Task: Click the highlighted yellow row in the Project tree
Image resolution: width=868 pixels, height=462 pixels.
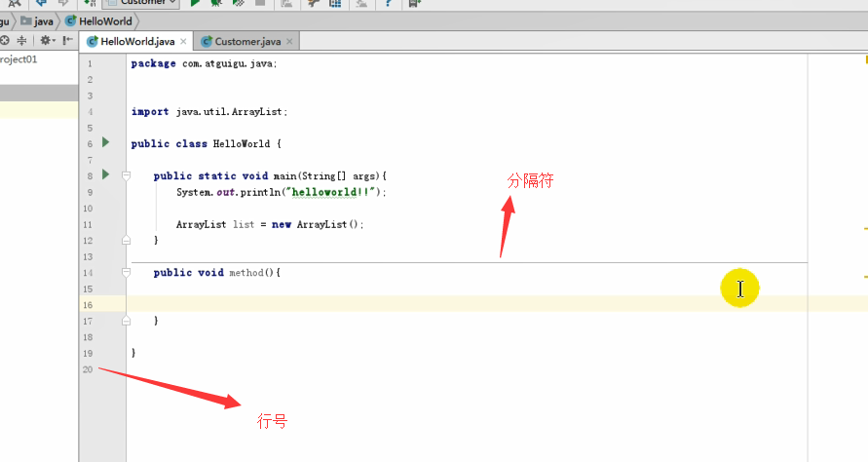Action: 39,109
